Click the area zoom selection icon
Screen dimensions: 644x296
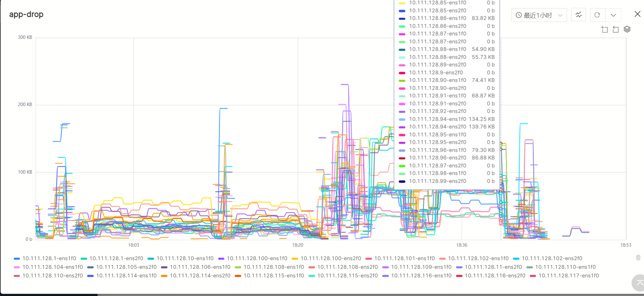[604, 29]
